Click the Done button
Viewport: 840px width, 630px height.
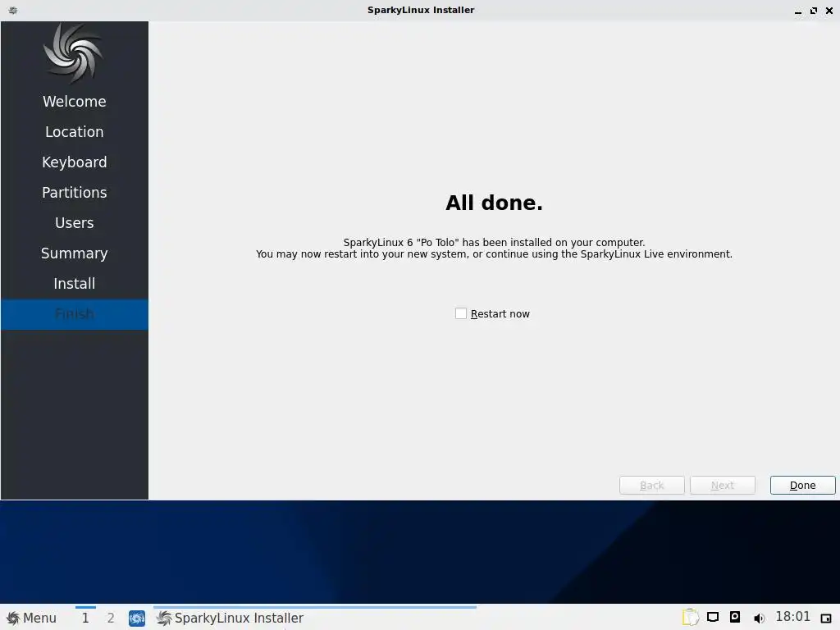(802, 486)
